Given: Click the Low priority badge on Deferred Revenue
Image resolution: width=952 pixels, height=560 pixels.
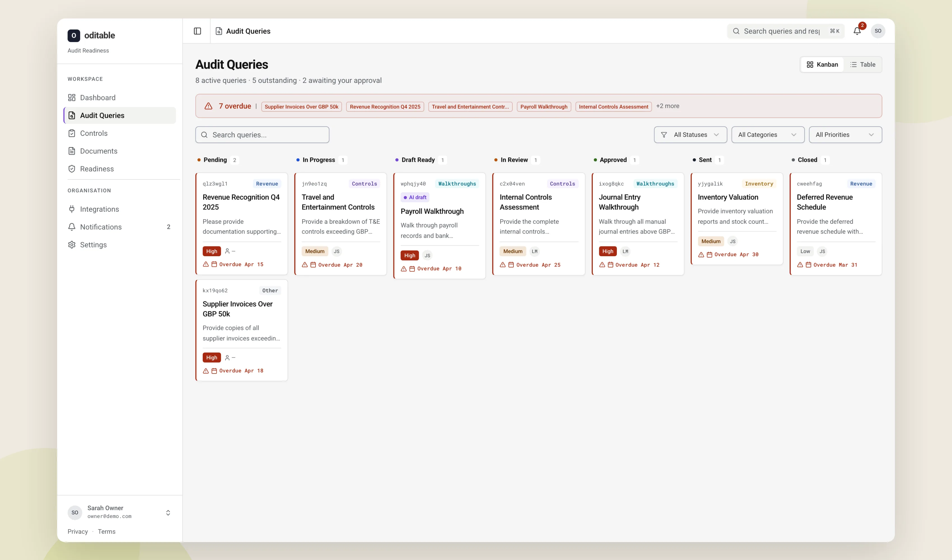Looking at the screenshot, I should [x=805, y=251].
